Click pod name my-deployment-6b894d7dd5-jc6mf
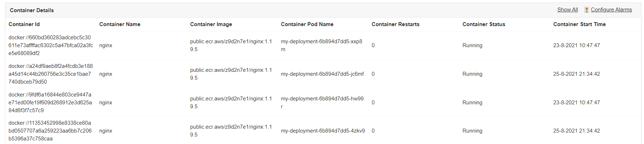This screenshot has height=144, width=644. click(x=322, y=74)
